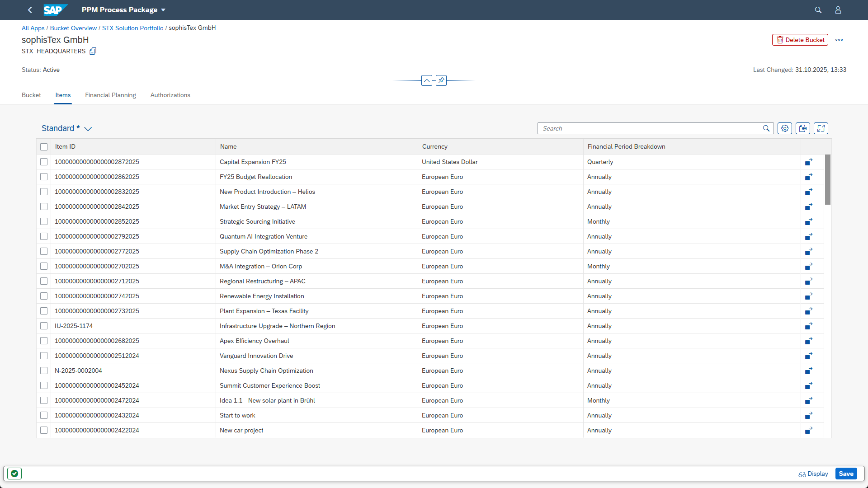868x488 pixels.
Task: Collapse the header with the up chevron
Action: [427, 80]
